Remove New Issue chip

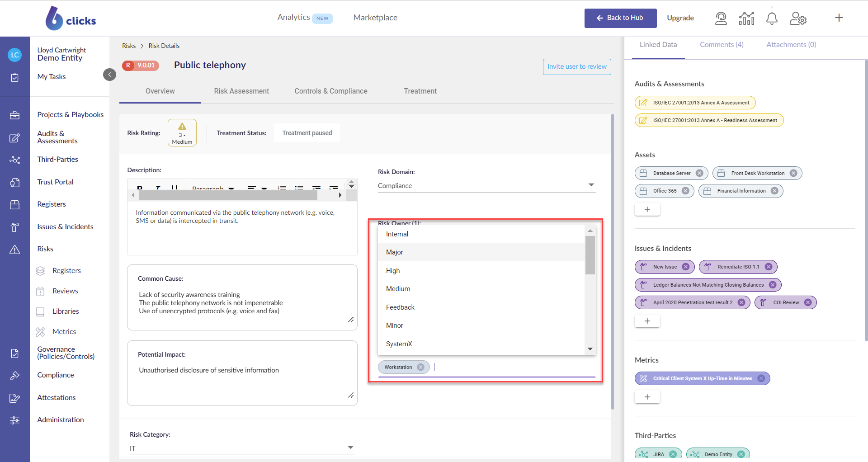686,267
